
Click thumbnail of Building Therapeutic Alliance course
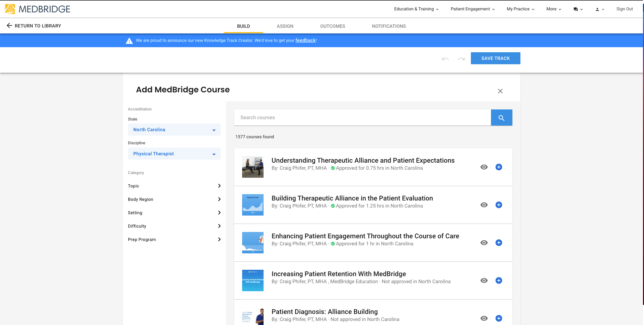click(253, 205)
